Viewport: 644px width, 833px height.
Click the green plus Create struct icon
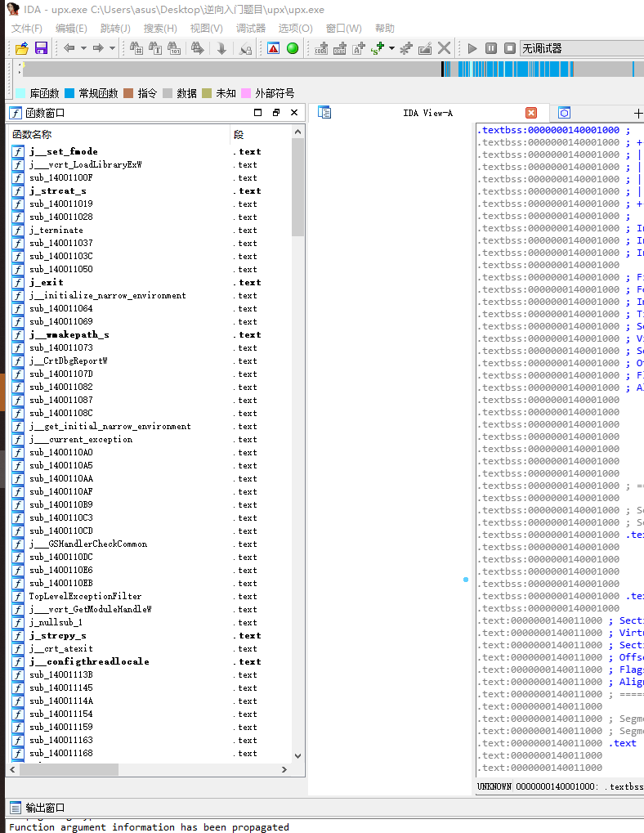(378, 48)
